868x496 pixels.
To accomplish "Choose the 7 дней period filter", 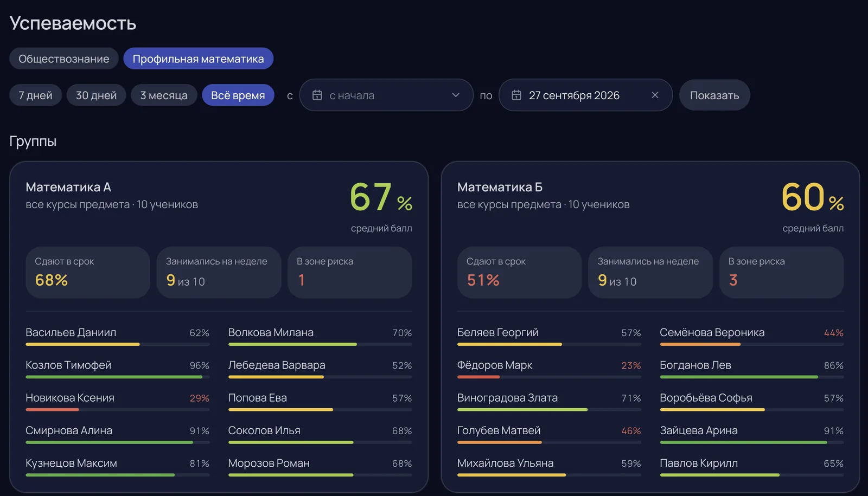I will [35, 95].
